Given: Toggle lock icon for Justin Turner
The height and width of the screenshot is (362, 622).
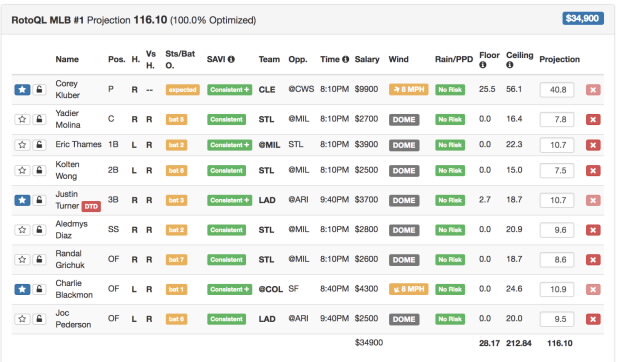Looking at the screenshot, I should coord(39,200).
